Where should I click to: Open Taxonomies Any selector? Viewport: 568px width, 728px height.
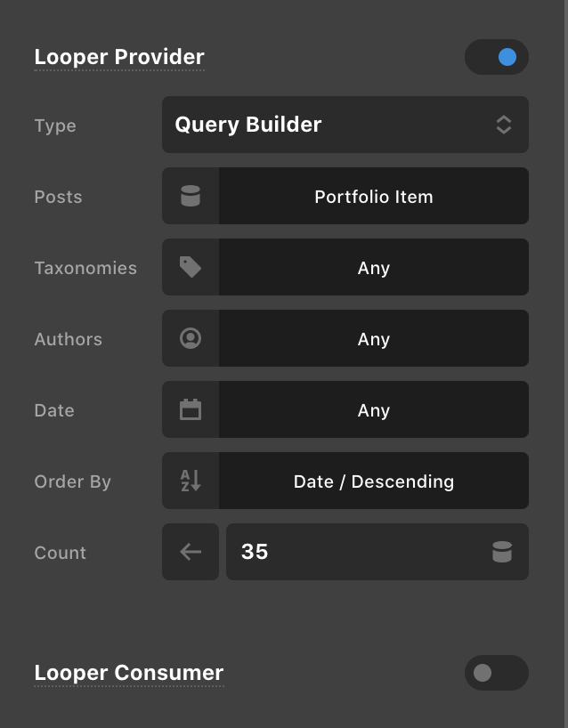[x=374, y=267]
